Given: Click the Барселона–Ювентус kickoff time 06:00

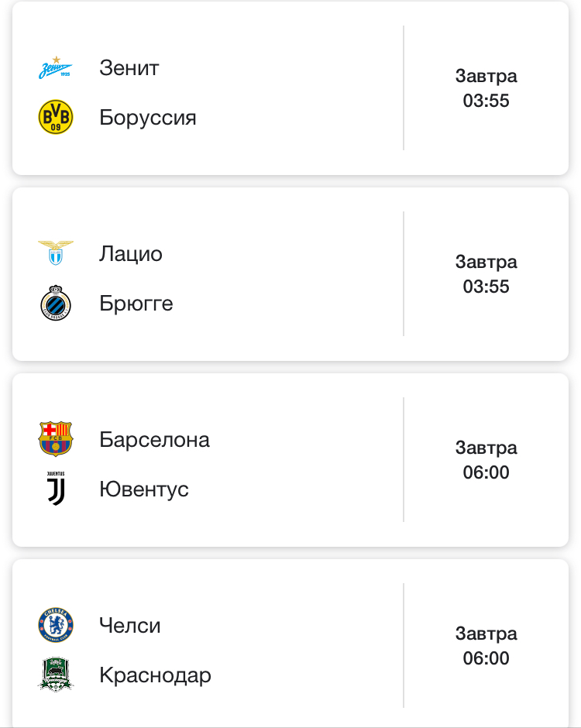Looking at the screenshot, I should point(486,472).
